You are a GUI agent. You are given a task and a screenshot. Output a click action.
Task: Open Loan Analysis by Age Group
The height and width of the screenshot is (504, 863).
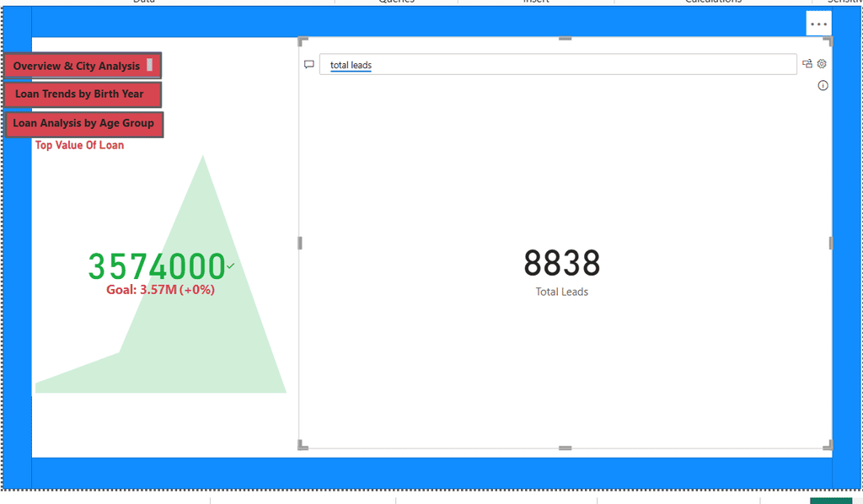coord(83,124)
